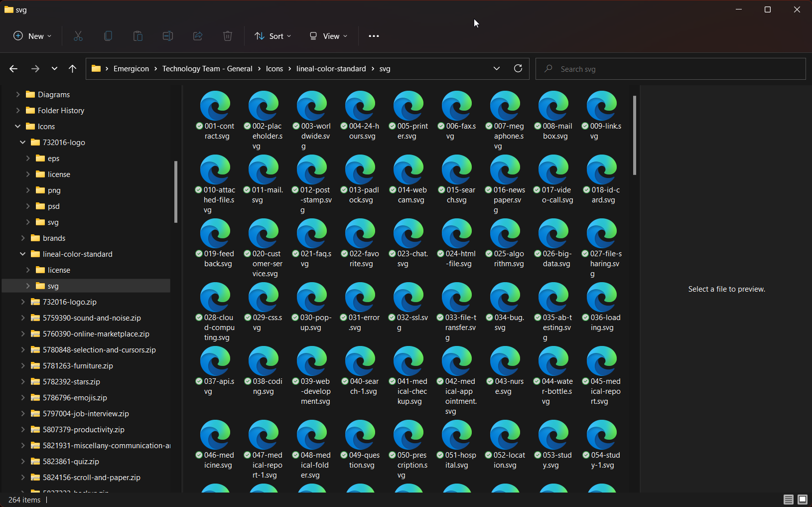This screenshot has width=812, height=507.
Task: Click the svg breadcrumb segment
Action: (x=385, y=69)
